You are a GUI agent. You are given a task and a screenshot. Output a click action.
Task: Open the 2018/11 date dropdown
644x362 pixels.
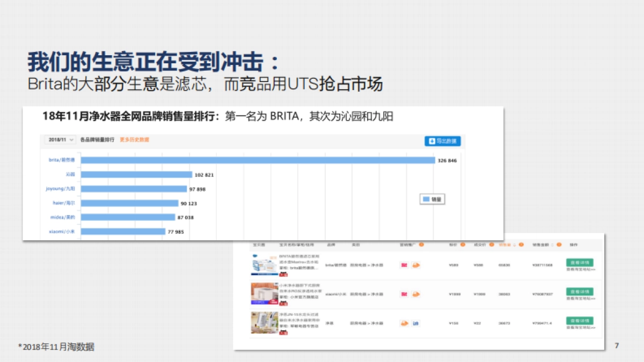tap(61, 140)
